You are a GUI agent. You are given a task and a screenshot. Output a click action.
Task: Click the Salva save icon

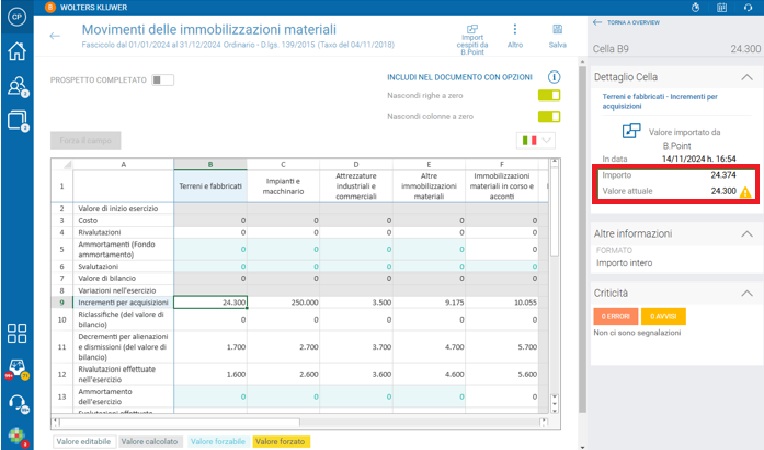(557, 30)
